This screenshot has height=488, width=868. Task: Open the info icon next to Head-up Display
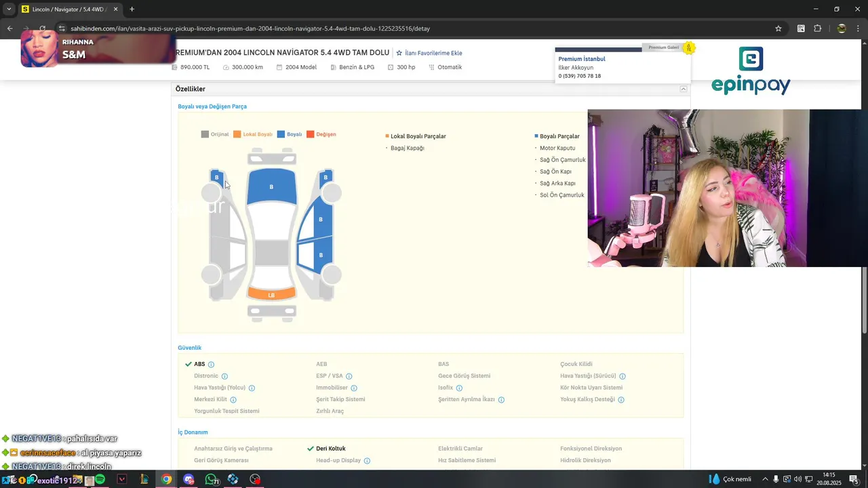(x=367, y=461)
